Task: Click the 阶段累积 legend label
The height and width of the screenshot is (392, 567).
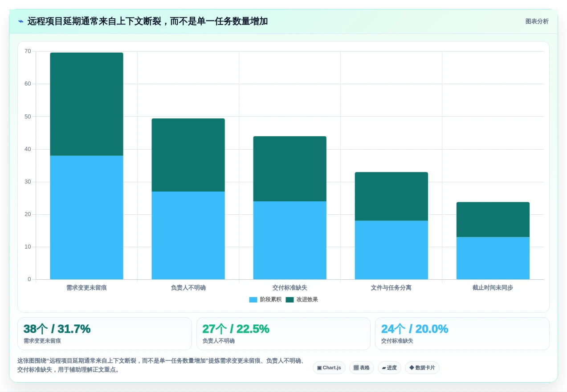Action: (271, 300)
